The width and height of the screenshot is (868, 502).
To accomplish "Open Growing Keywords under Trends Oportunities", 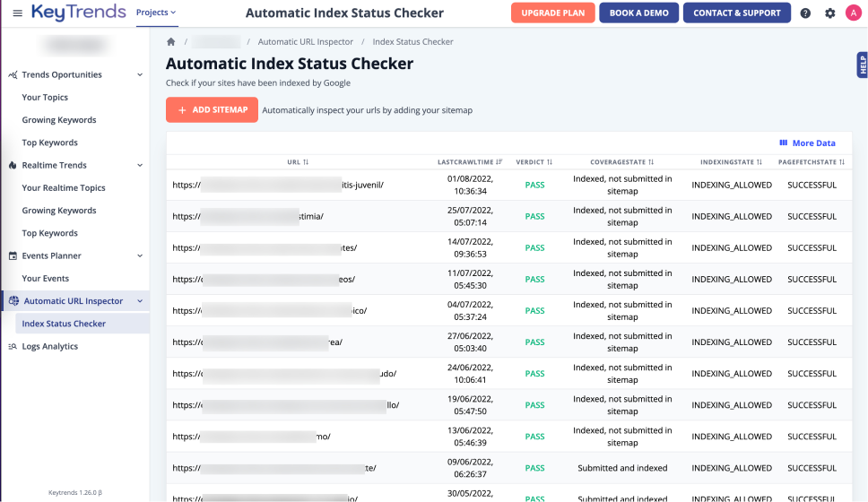I will tap(58, 120).
